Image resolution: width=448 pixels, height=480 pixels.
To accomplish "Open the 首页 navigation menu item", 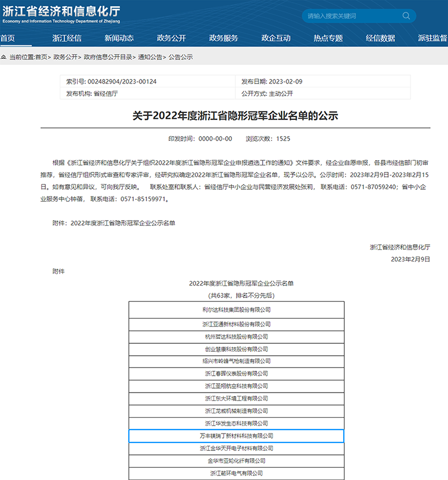I will [8, 38].
